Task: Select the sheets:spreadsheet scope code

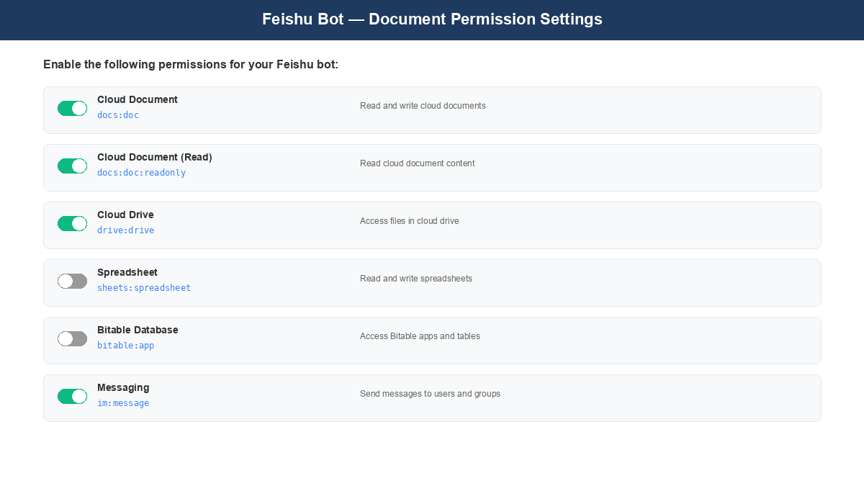Action: pos(144,288)
